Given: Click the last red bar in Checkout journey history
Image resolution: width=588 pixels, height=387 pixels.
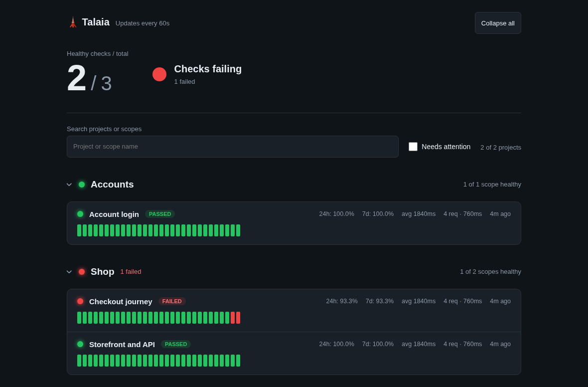Looking at the screenshot, I should tap(238, 318).
